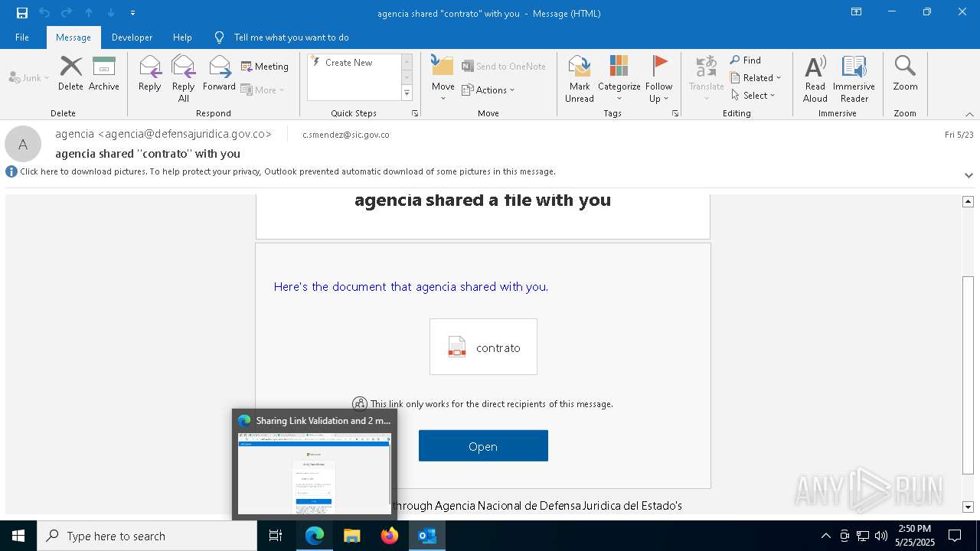Delete this email message
Screen dimensions: 980x551
(x=70, y=73)
